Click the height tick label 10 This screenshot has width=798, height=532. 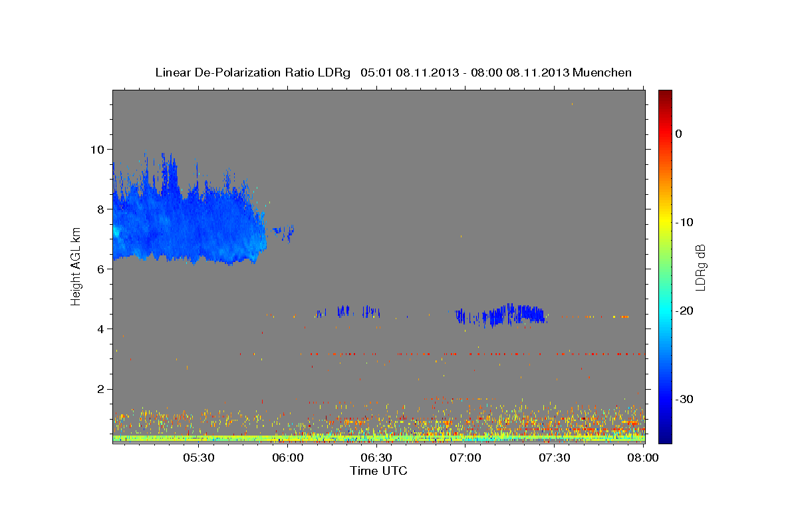tap(98, 149)
